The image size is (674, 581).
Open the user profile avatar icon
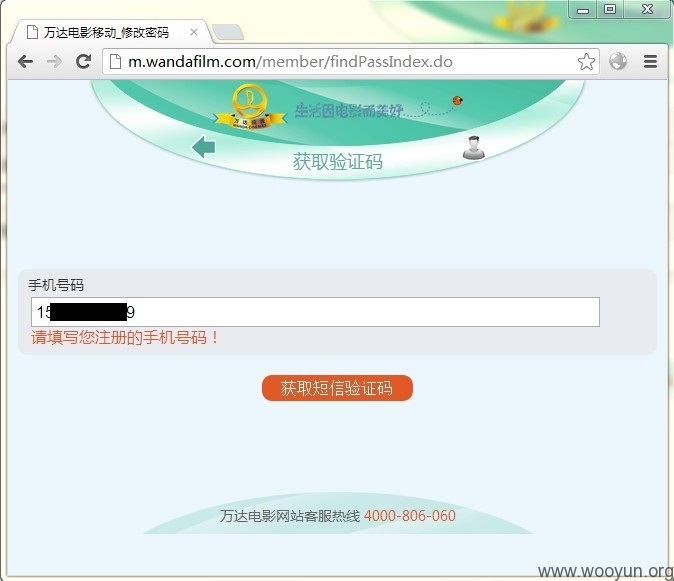tap(473, 147)
